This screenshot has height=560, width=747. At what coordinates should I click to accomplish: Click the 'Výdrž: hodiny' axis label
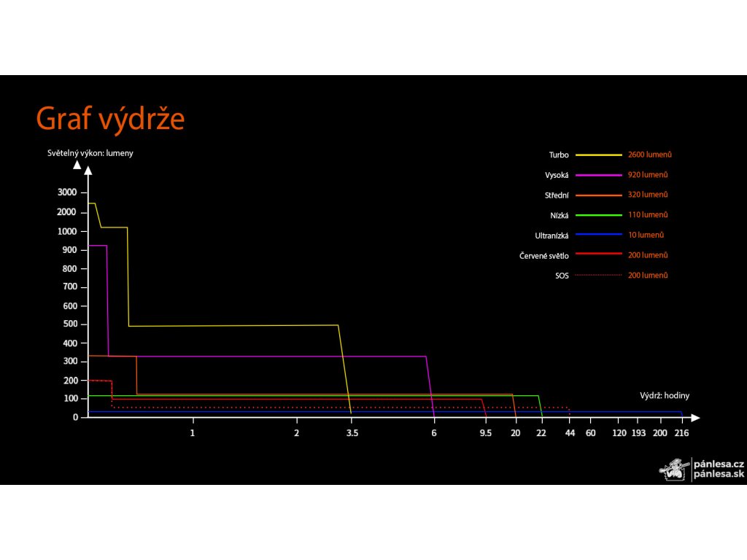(664, 396)
